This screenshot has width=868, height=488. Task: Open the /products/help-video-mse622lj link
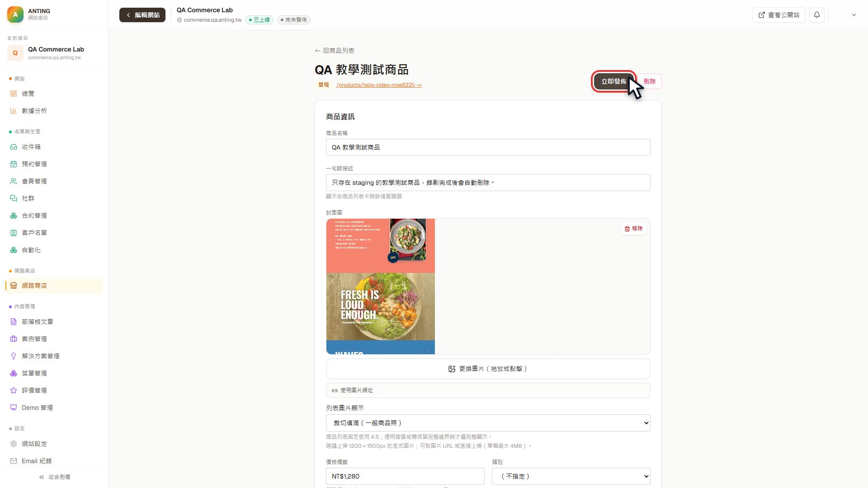click(379, 85)
